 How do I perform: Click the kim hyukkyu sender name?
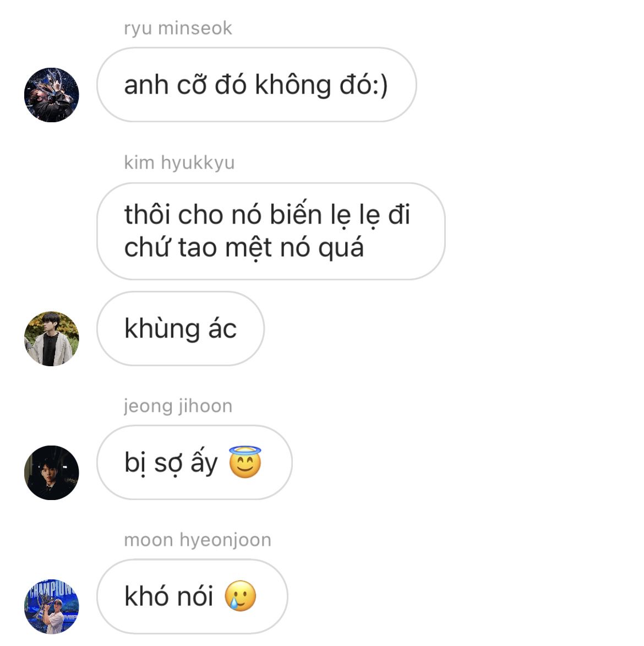(179, 162)
